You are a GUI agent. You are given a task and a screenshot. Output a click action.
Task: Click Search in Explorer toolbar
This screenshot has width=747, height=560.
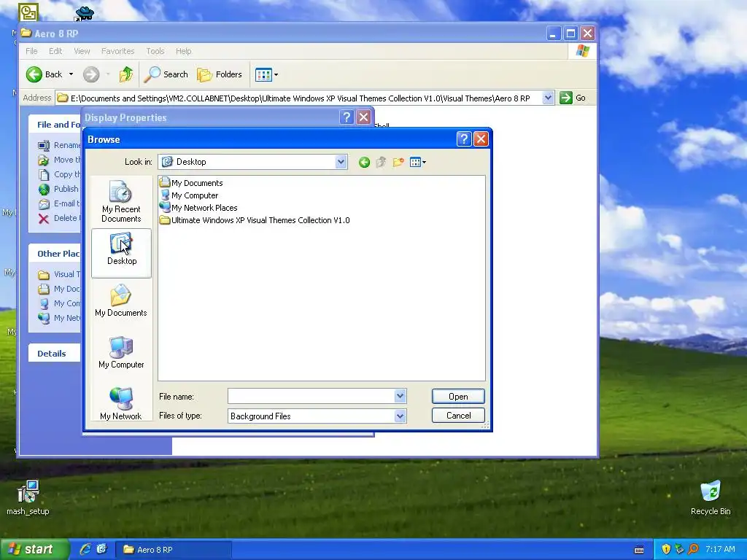tap(166, 74)
